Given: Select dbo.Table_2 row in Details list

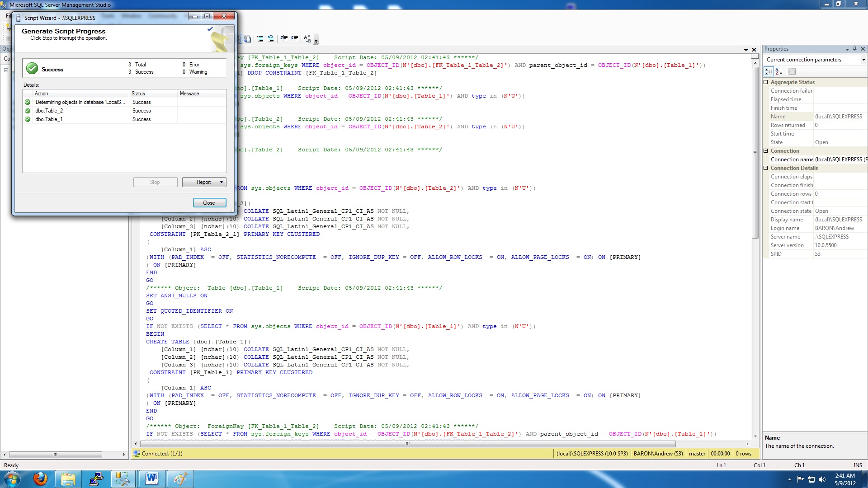Looking at the screenshot, I should pos(125,111).
